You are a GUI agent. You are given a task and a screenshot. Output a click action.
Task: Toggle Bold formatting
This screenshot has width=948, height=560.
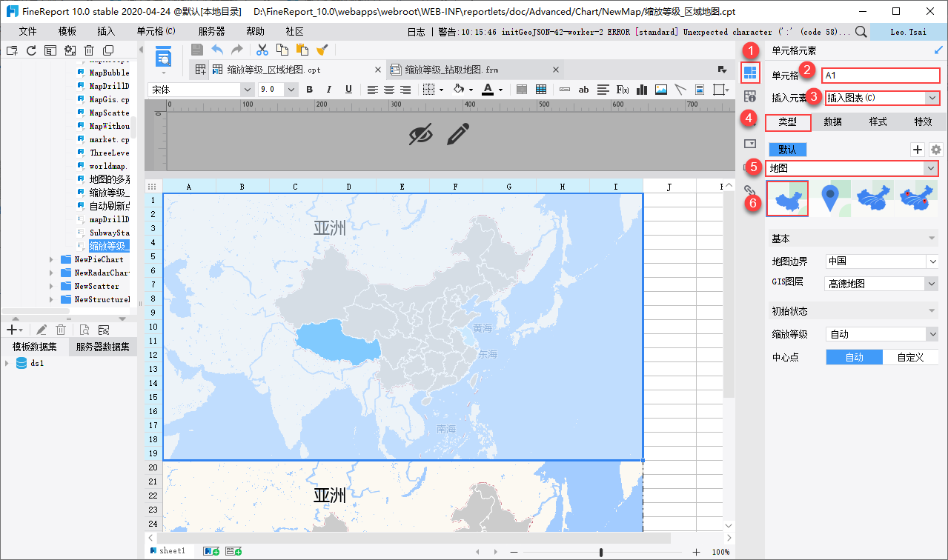[309, 90]
